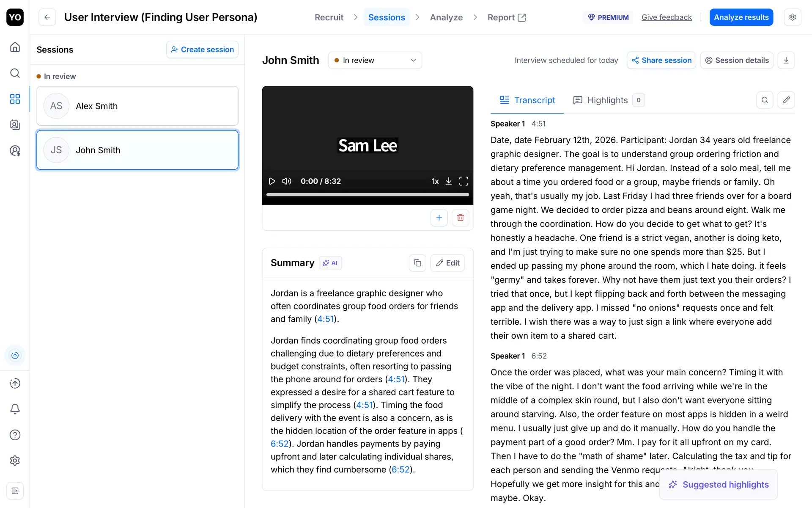Seek on the video progress bar
This screenshot has height=508, width=812.
pos(368,195)
